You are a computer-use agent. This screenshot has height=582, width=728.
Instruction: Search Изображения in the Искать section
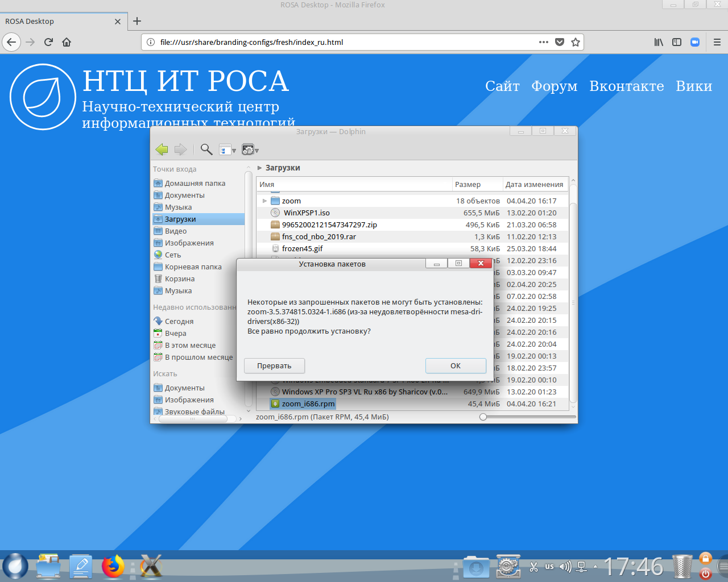[x=198, y=400]
